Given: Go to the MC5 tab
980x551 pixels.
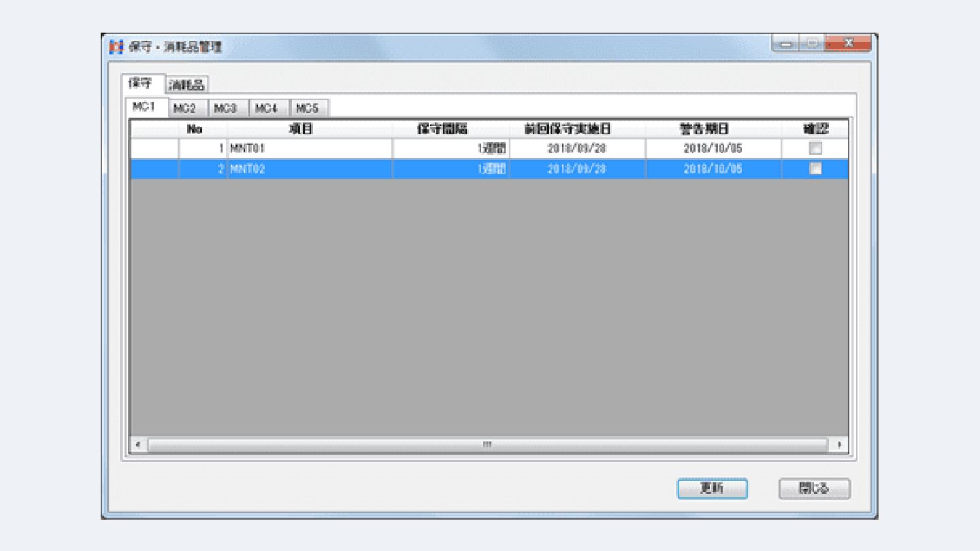Looking at the screenshot, I should pyautogui.click(x=309, y=108).
